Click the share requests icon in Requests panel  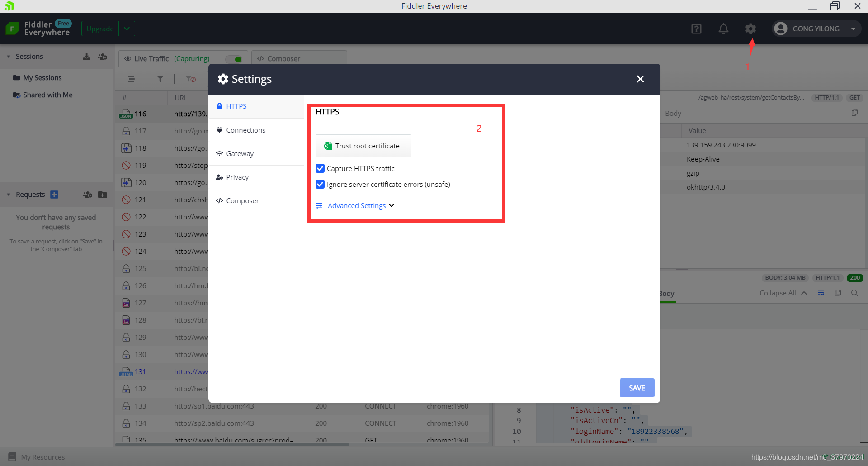[x=87, y=195]
